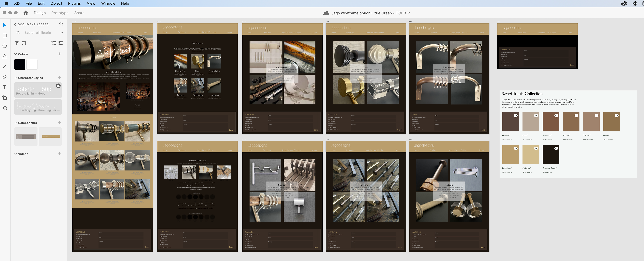The width and height of the screenshot is (644, 261).
Task: Select the Lindsey Signature Regular character style
Action: [x=38, y=107]
